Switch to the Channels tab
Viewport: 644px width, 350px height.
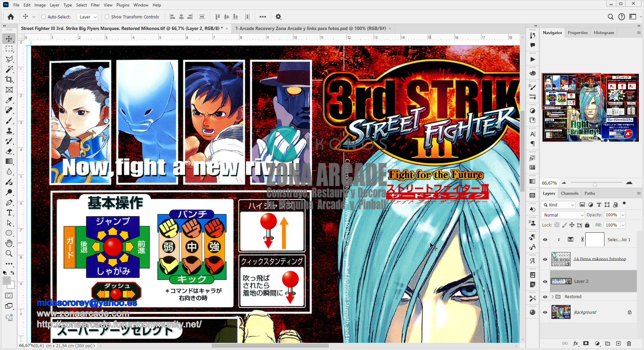(570, 193)
